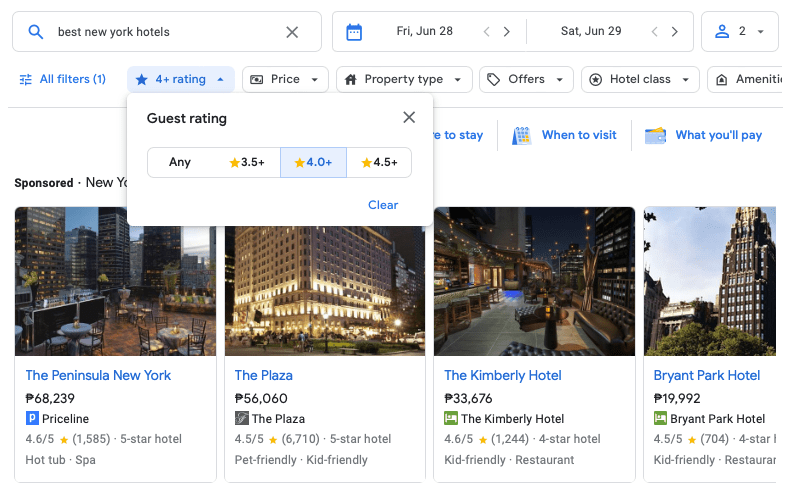793x496 pixels.
Task: Click the Sponsored label
Action: tap(43, 183)
